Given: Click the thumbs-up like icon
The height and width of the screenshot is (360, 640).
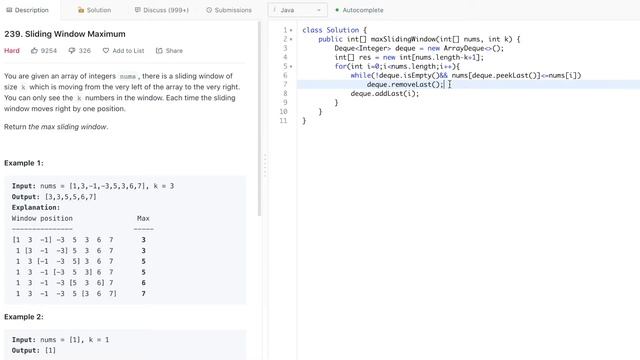Looking at the screenshot, I should pyautogui.click(x=34, y=51).
